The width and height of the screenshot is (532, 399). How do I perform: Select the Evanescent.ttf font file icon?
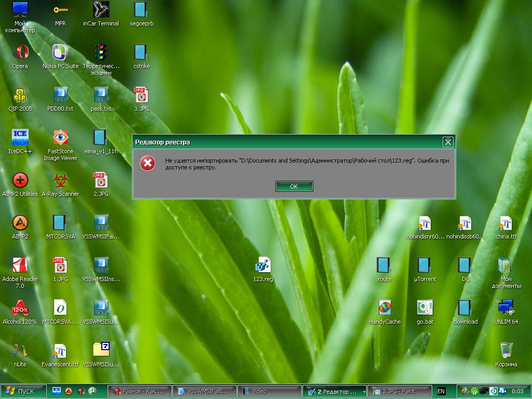(x=60, y=354)
